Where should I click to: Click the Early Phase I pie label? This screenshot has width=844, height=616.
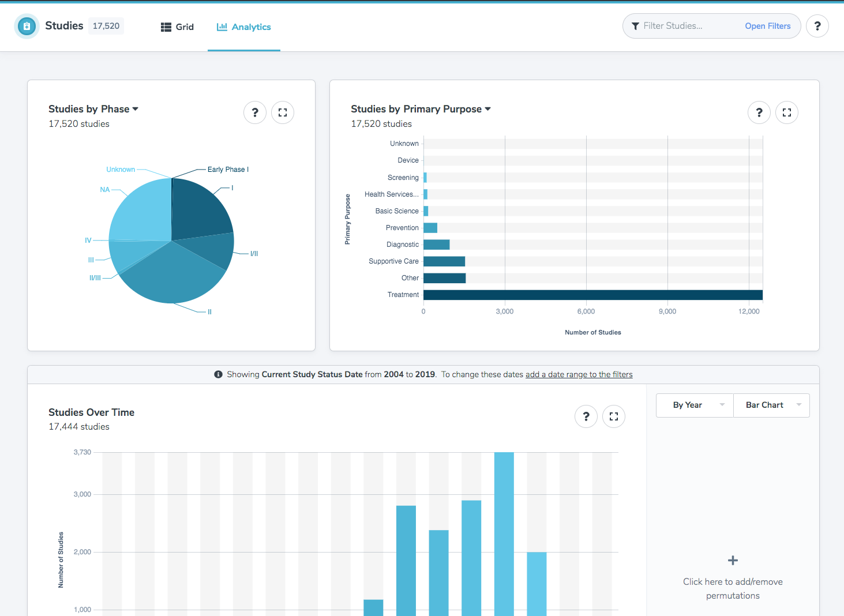pyautogui.click(x=228, y=170)
